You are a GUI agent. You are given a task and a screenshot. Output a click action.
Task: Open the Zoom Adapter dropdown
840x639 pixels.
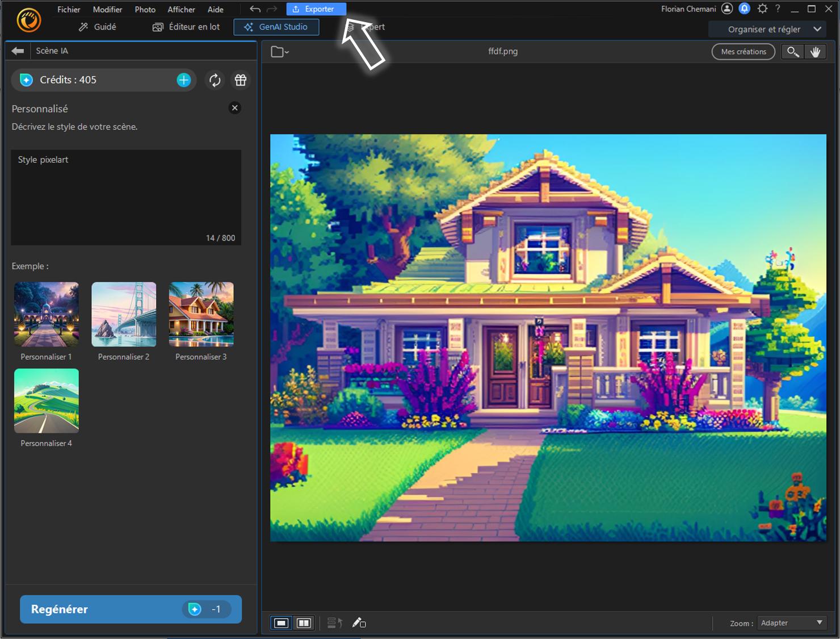792,623
